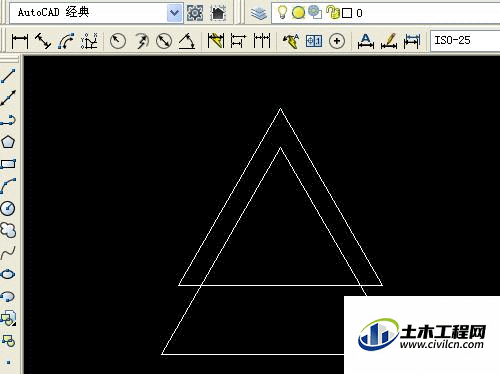Toggle layer 0 lock padlock icon

(x=332, y=13)
